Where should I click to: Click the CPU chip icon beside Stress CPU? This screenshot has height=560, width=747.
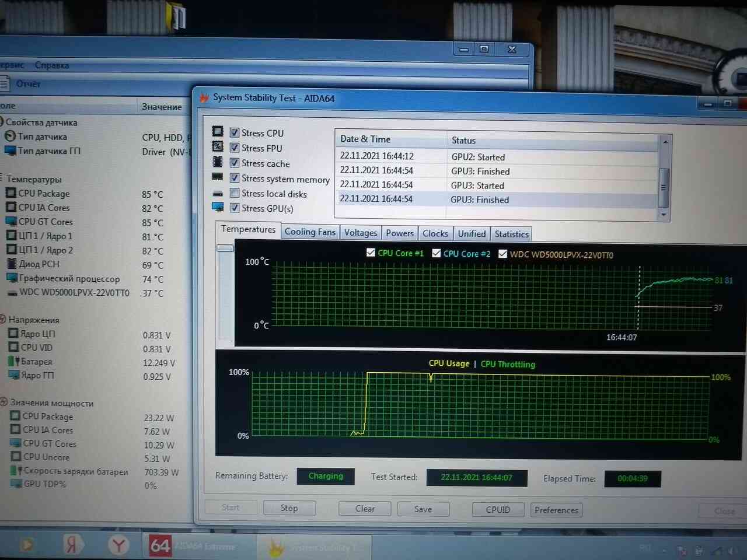pos(218,131)
